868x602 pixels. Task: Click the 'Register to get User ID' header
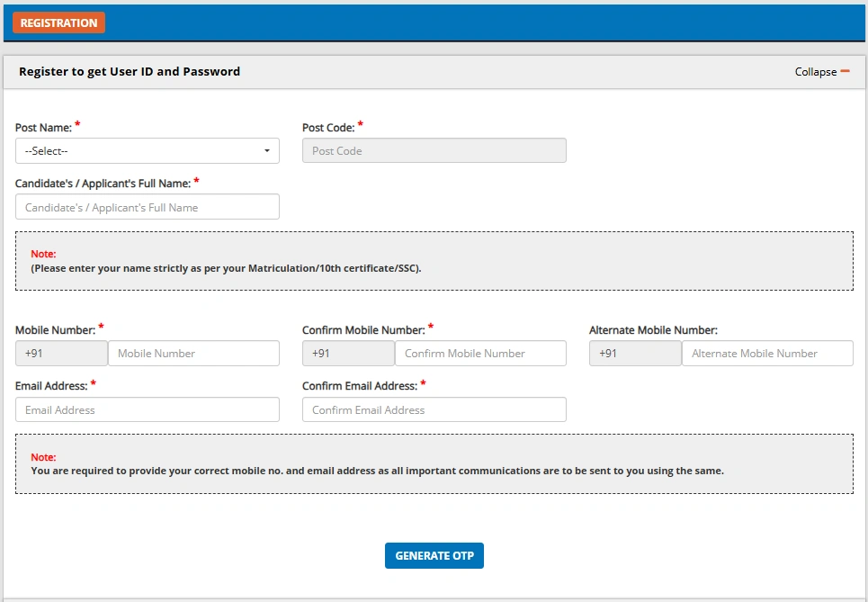point(130,72)
